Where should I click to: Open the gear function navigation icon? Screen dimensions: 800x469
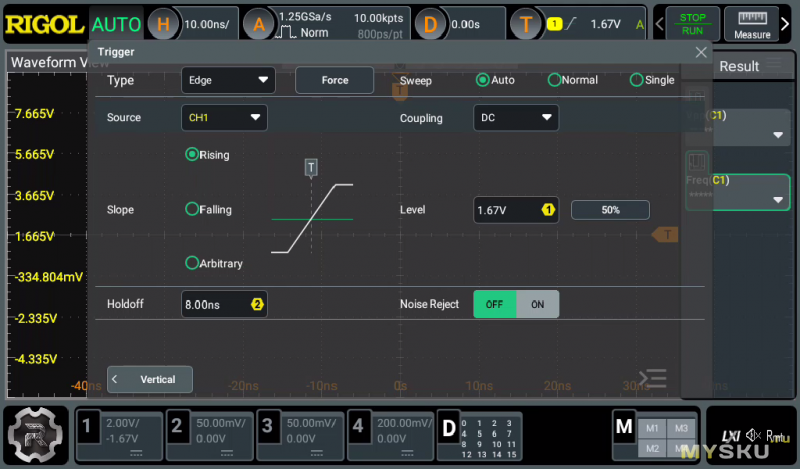pos(36,435)
